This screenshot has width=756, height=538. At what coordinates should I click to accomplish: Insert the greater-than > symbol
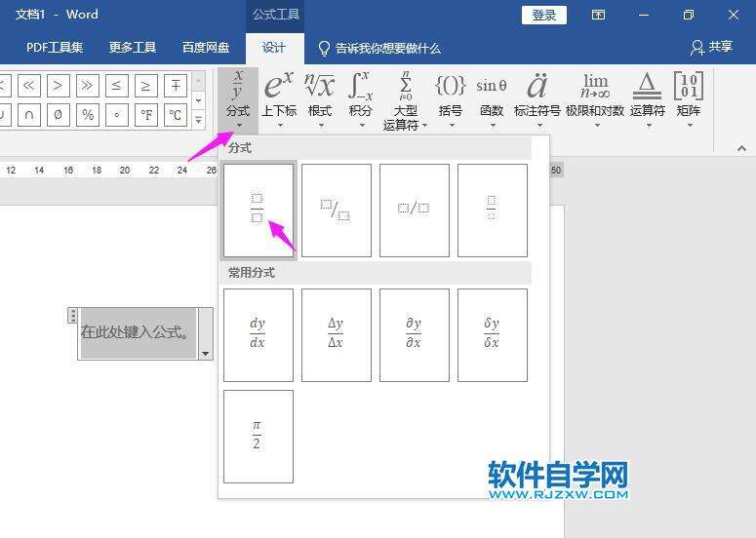point(59,86)
